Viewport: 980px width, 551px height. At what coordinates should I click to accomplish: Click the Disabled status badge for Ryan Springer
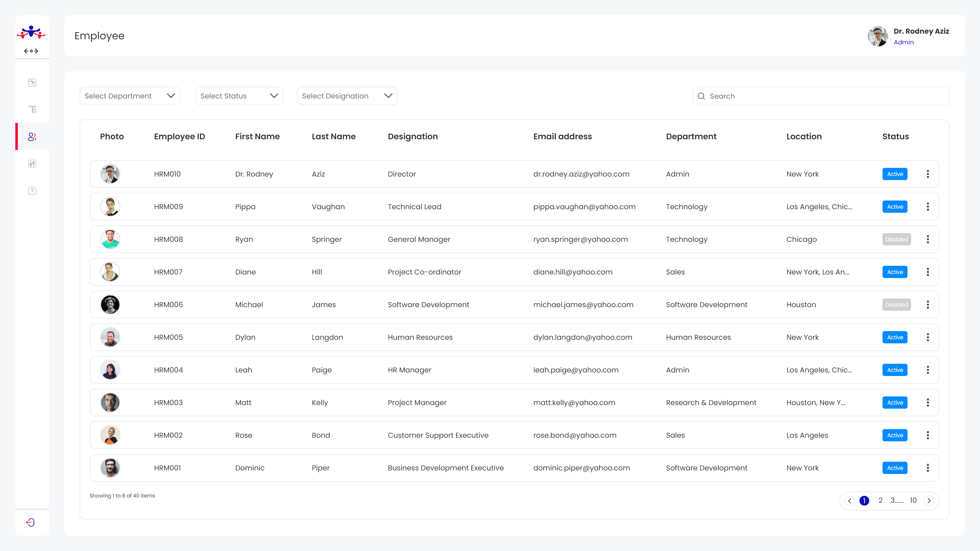coord(896,239)
